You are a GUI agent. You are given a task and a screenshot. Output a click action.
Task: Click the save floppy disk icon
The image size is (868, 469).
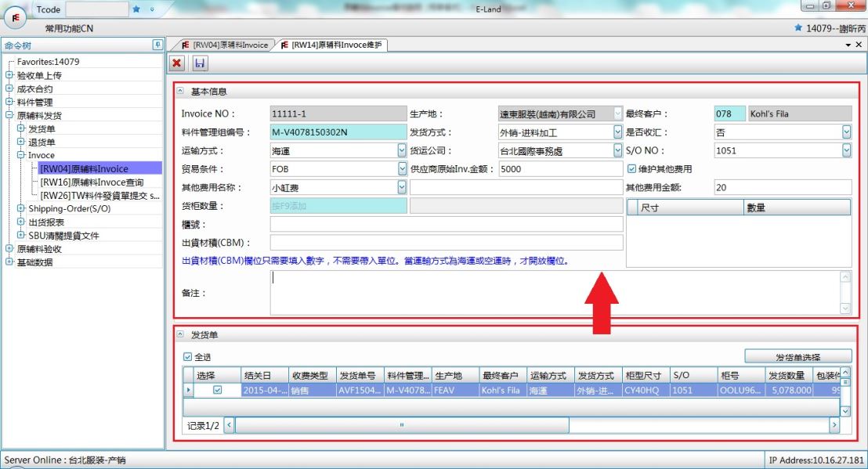coord(199,63)
